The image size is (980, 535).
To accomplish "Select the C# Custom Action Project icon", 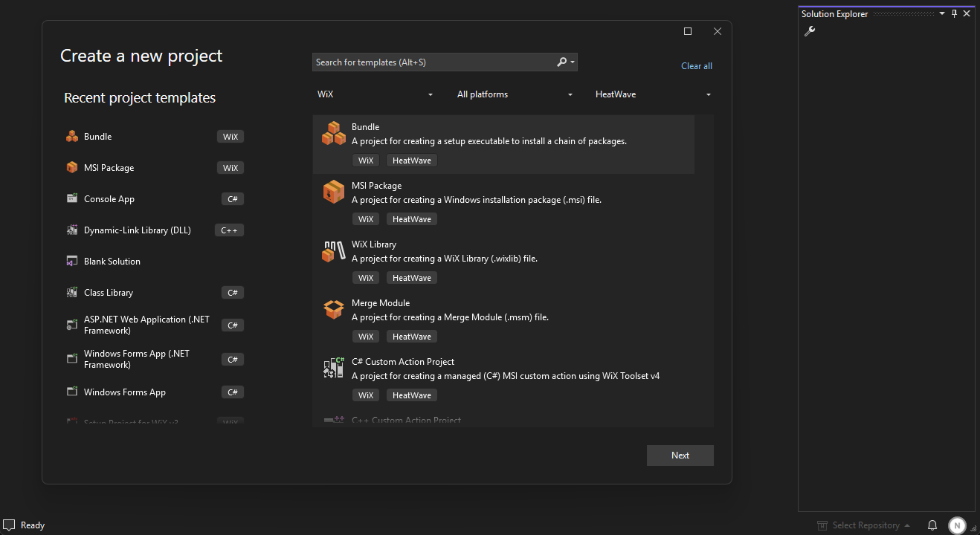I will click(x=333, y=367).
